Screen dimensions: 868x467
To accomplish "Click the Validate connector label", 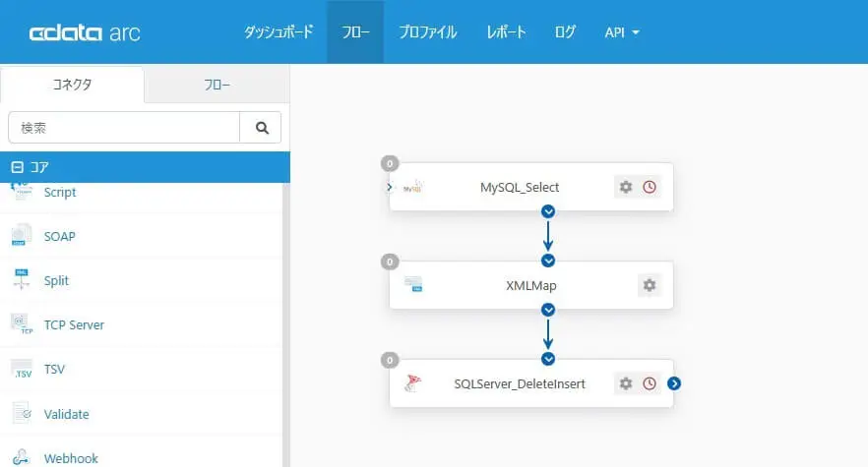I will click(67, 414).
